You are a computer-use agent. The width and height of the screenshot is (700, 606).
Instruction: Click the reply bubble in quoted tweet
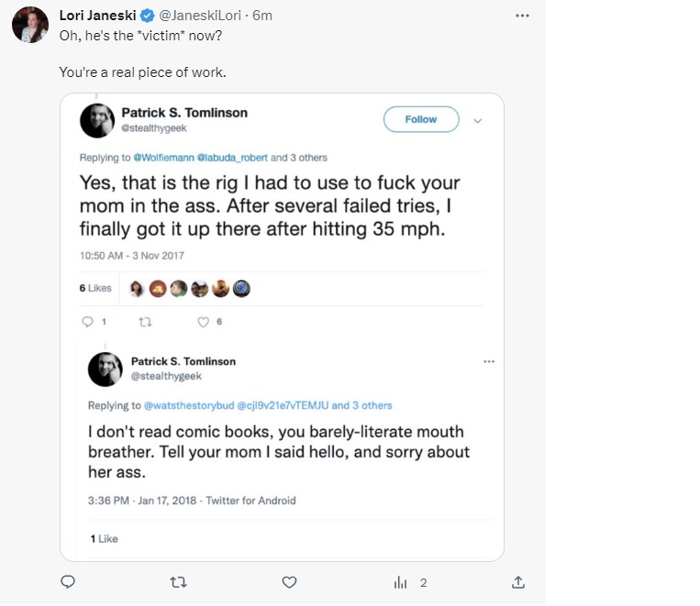coord(88,322)
